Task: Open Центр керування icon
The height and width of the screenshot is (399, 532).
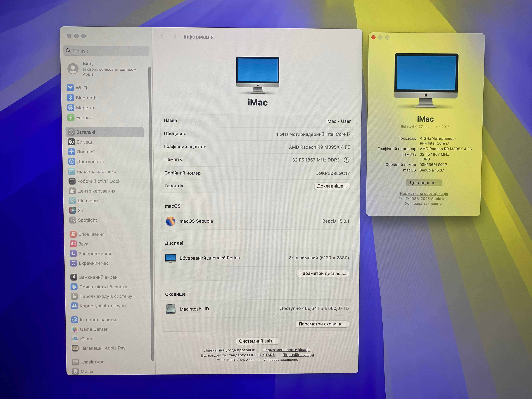Action: [72, 191]
